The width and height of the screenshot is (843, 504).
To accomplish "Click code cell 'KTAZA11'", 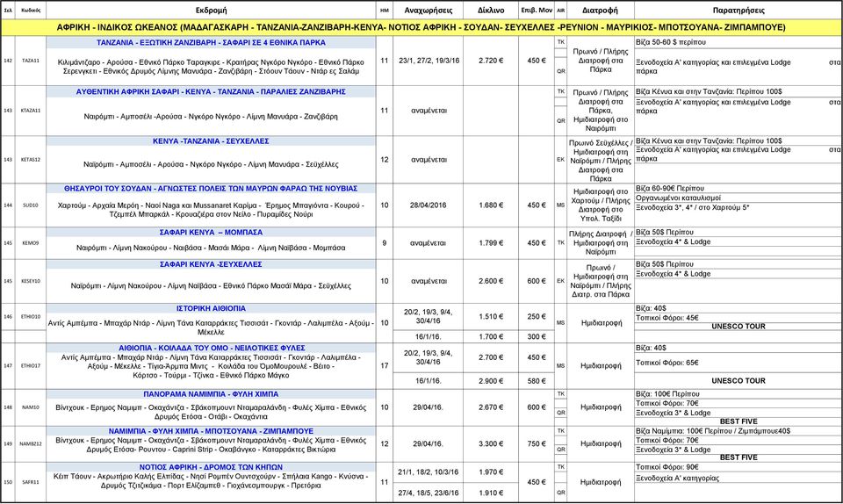I will [31, 110].
